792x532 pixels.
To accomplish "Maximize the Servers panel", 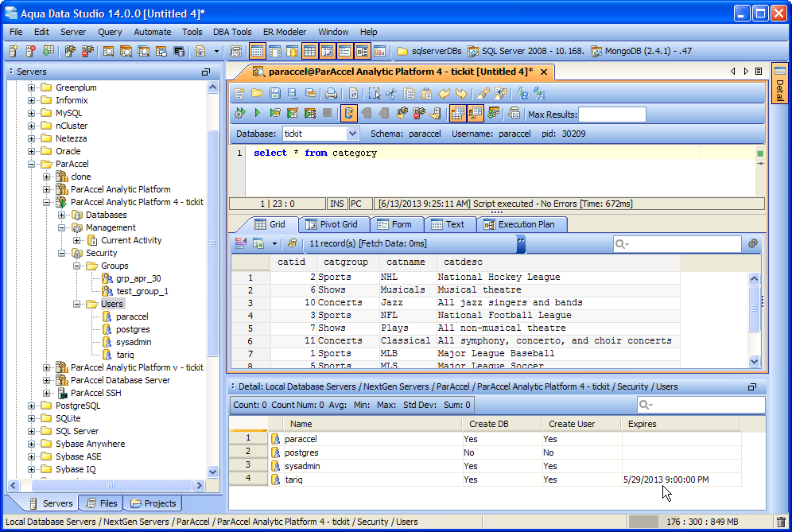I will [x=206, y=72].
